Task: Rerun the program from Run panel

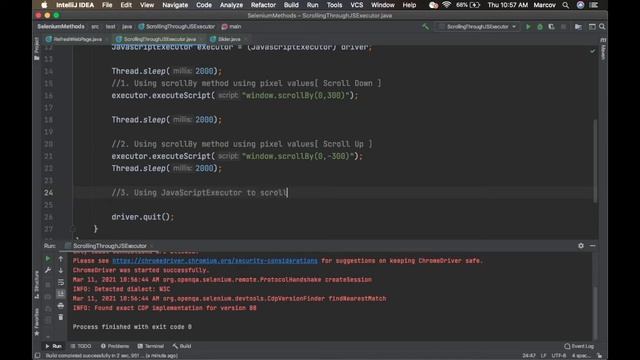Action: point(48,259)
